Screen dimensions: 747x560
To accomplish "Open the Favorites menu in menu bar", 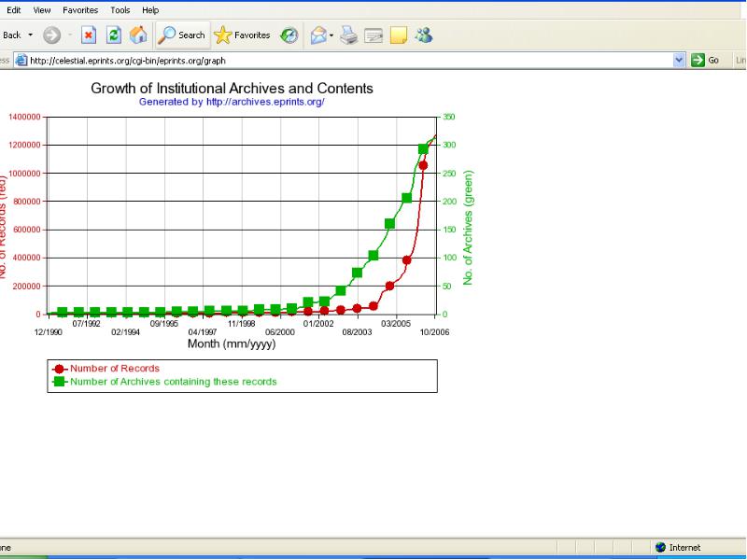I will click(x=80, y=10).
